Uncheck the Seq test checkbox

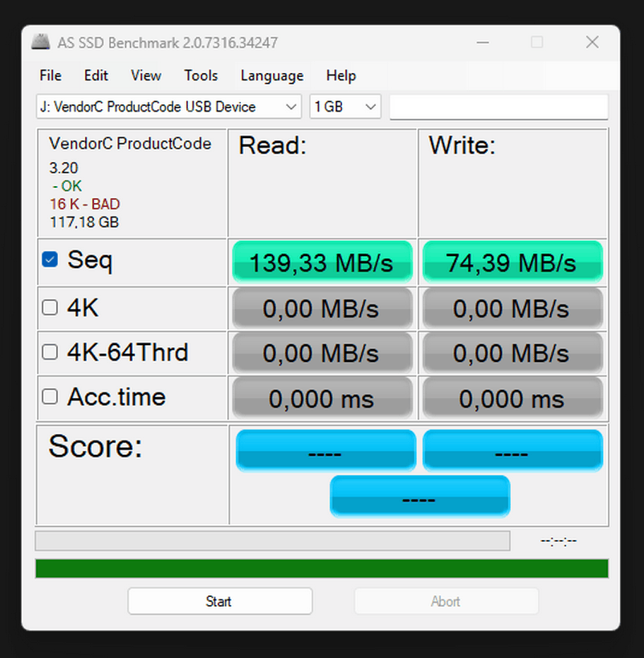(50, 259)
